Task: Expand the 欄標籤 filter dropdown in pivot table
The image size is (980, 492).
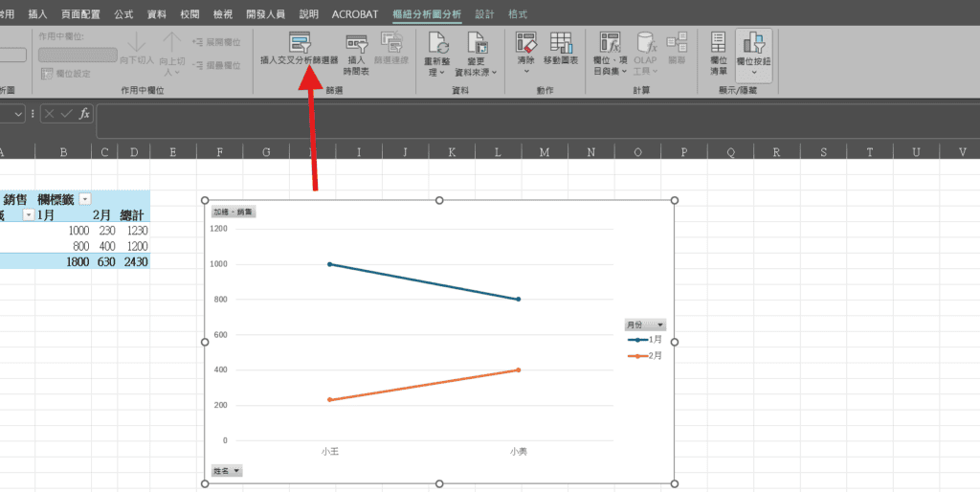Action: pyautogui.click(x=85, y=198)
